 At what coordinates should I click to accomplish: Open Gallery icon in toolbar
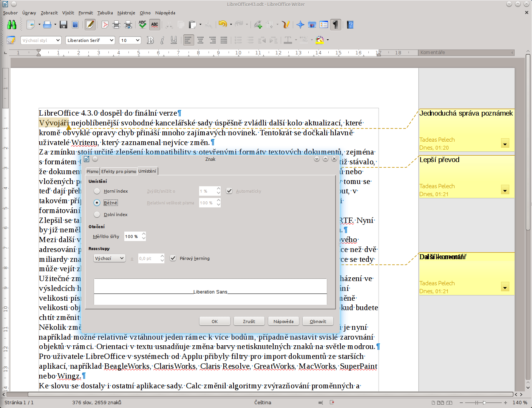pos(312,25)
